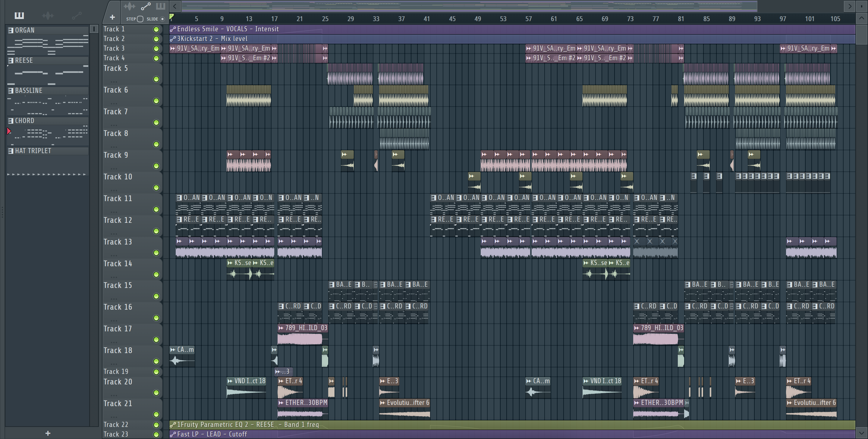Add new pattern at picker bottom
The image size is (868, 439).
click(48, 433)
